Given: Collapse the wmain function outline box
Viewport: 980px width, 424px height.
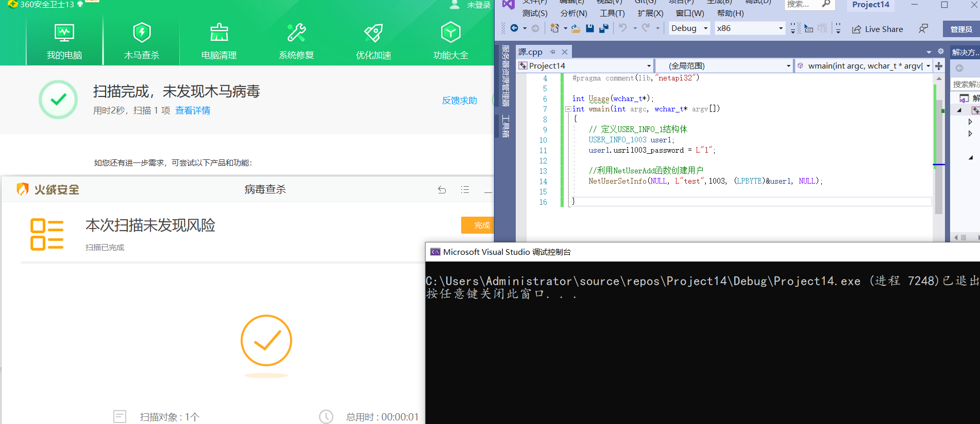Looking at the screenshot, I should pyautogui.click(x=568, y=109).
